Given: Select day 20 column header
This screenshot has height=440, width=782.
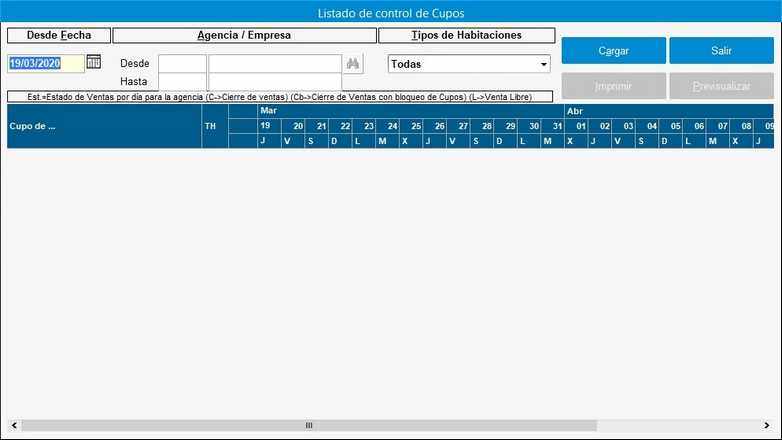Looking at the screenshot, I should [293, 126].
